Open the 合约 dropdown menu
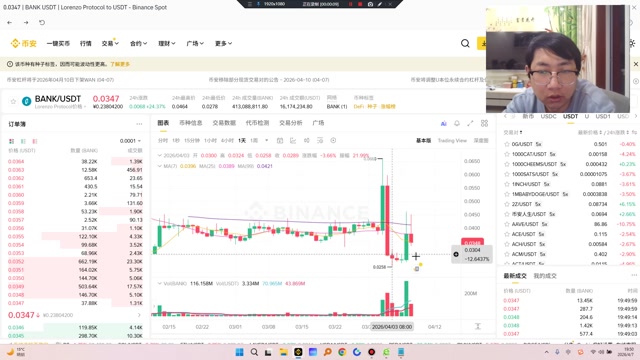The height and width of the screenshot is (360, 640). [138, 43]
